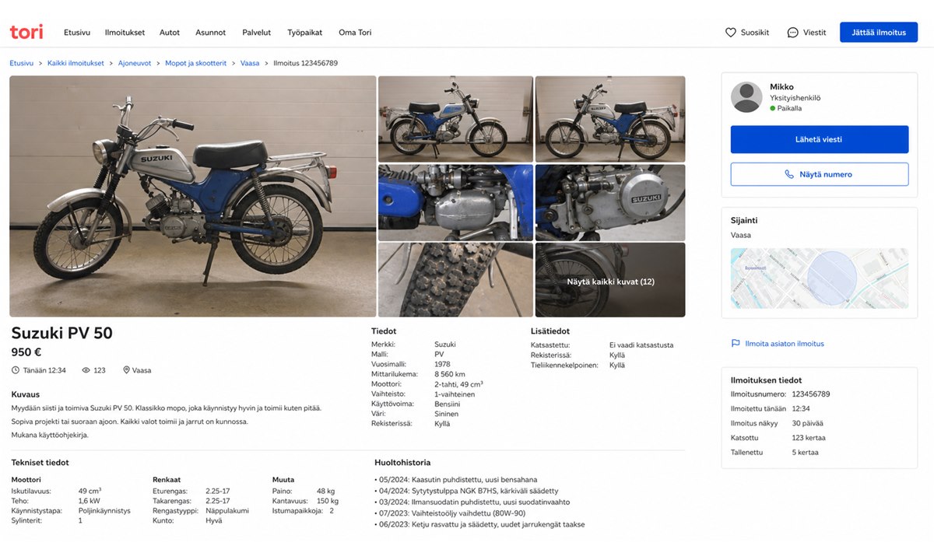Open Etusivu in the top navigation

click(77, 33)
